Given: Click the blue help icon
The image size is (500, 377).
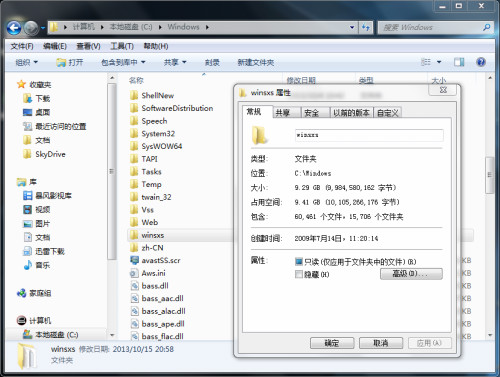Looking at the screenshot, I should coord(481,62).
